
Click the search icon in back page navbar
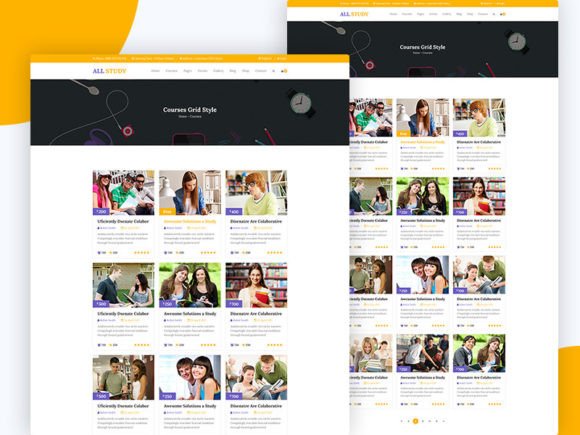pyautogui.click(x=494, y=14)
